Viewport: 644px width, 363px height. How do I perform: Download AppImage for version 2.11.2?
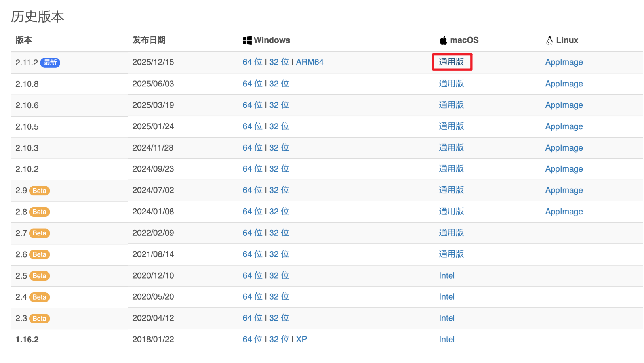coord(564,62)
